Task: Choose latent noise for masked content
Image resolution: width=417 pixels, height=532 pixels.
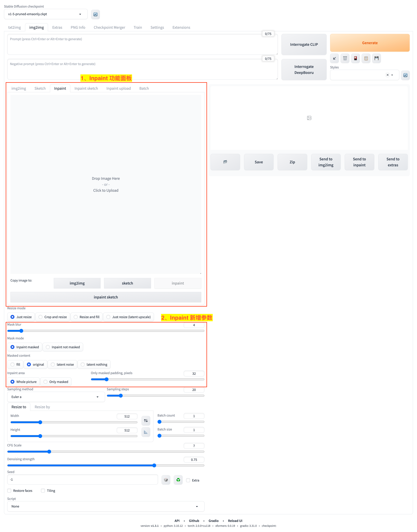Action: point(53,364)
